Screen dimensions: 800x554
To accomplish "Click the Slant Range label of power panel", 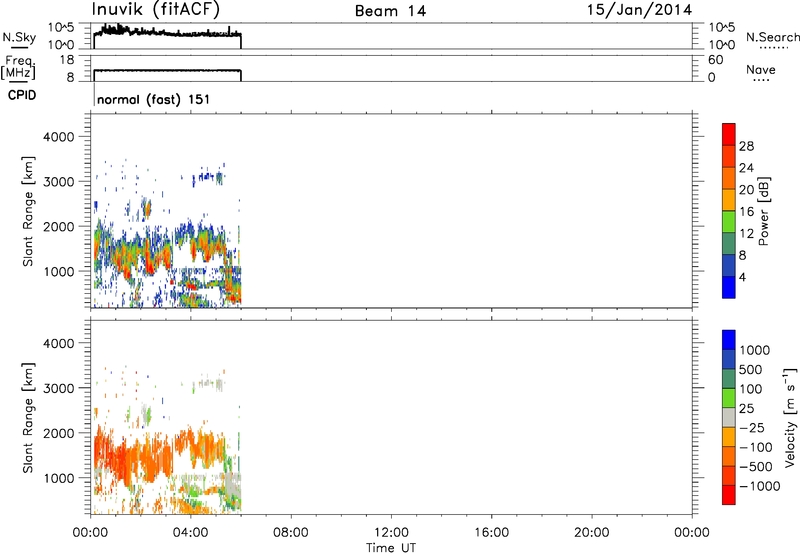I will (x=28, y=212).
